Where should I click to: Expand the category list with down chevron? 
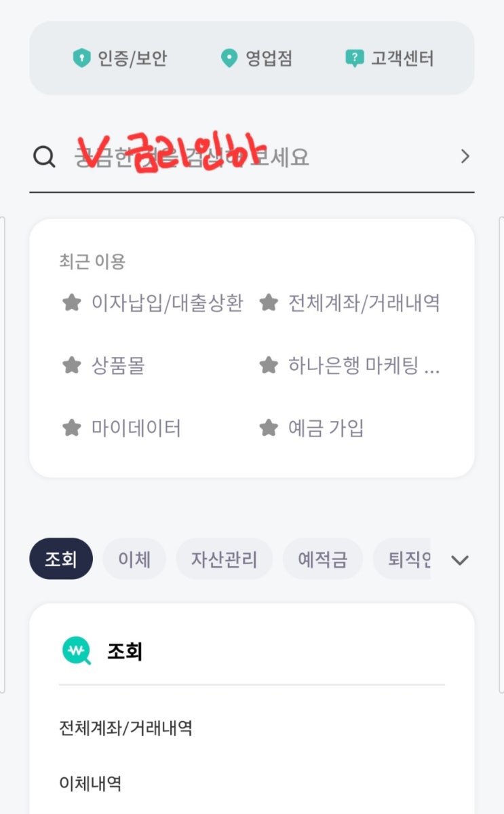click(460, 560)
